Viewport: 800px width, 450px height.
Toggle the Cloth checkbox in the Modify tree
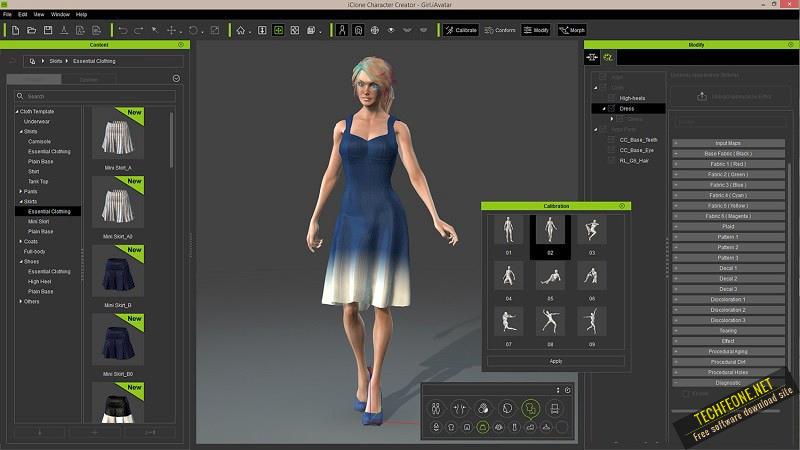[x=603, y=87]
